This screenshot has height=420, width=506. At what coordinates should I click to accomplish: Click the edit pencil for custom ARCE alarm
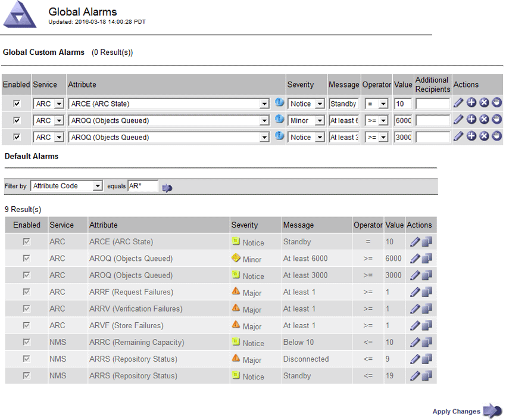tap(458, 103)
